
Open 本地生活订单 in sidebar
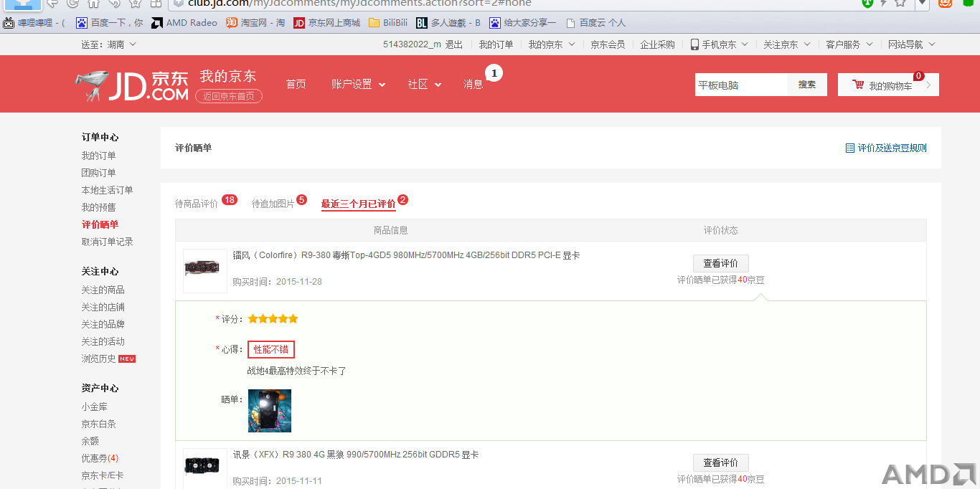pyautogui.click(x=108, y=190)
